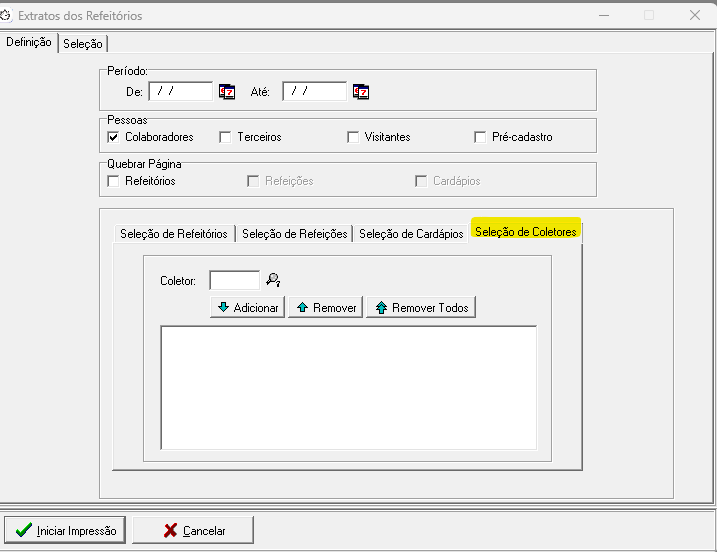
Task: Open the Seleção de Refeitórios tab
Action: coord(174,233)
